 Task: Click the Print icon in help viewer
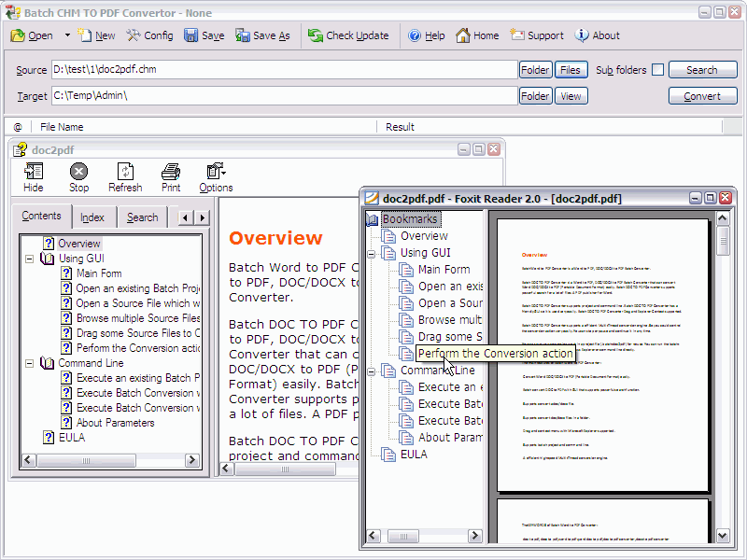click(x=171, y=172)
